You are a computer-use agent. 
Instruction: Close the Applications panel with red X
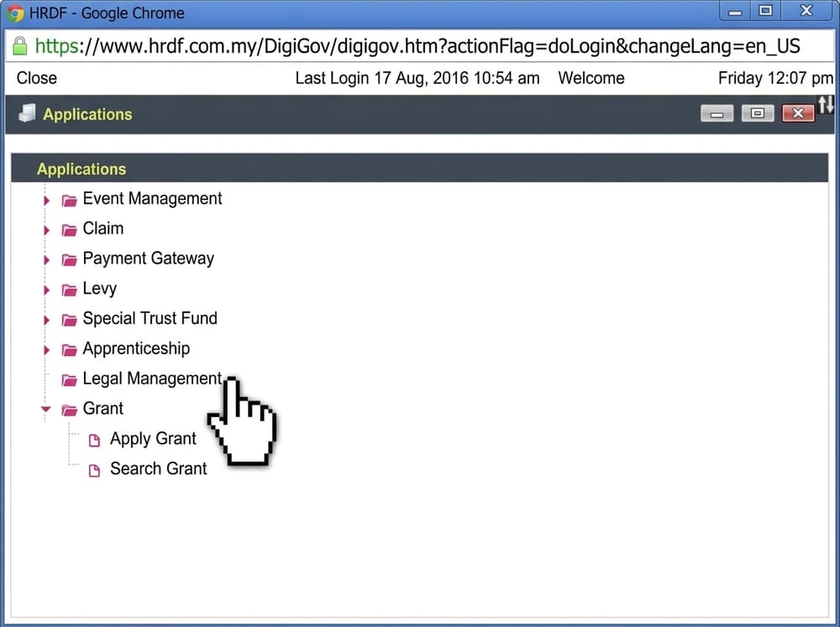(x=798, y=113)
